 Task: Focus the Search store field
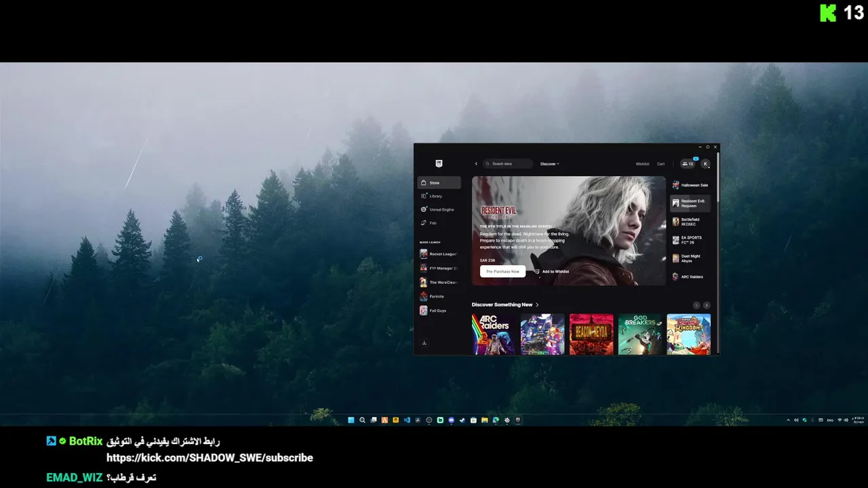pyautogui.click(x=509, y=163)
